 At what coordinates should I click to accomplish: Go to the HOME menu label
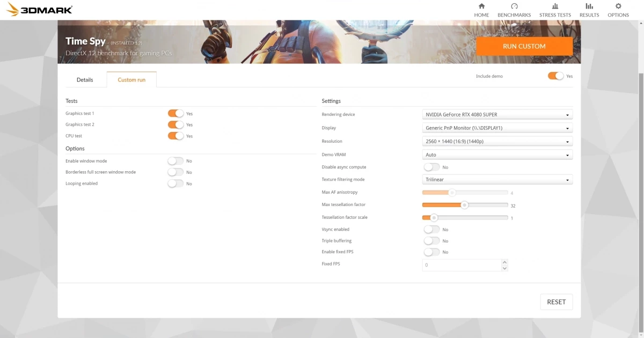(481, 15)
